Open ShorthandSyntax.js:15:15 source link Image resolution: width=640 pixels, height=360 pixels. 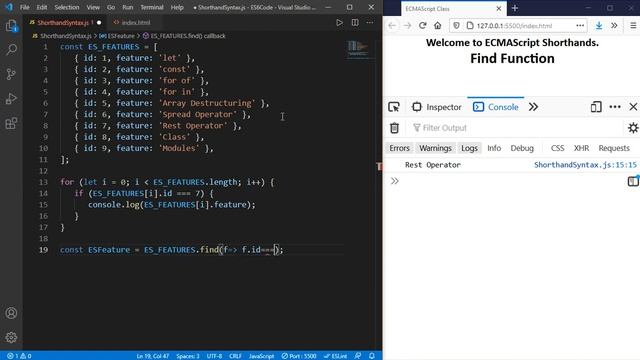coord(585,165)
